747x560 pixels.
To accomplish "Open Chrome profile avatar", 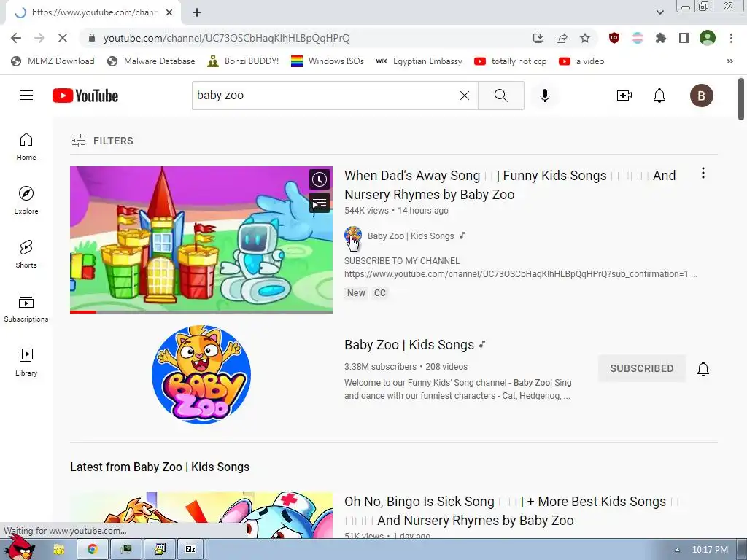I will click(708, 38).
